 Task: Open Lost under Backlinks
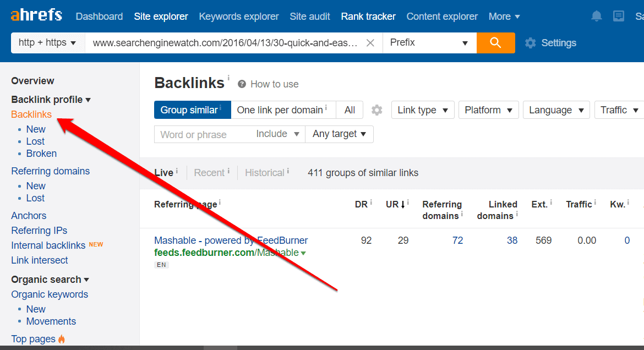coord(35,141)
